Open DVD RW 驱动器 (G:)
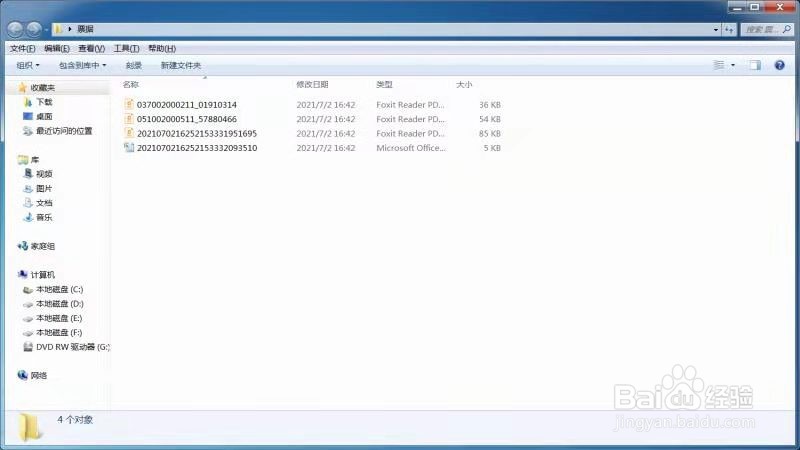Viewport: 800px width, 450px height. tap(73, 347)
